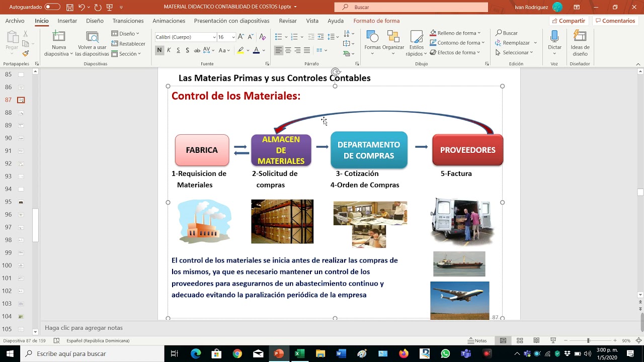Center the text alignment
Viewport: 644px width, 362px height.
tap(288, 50)
